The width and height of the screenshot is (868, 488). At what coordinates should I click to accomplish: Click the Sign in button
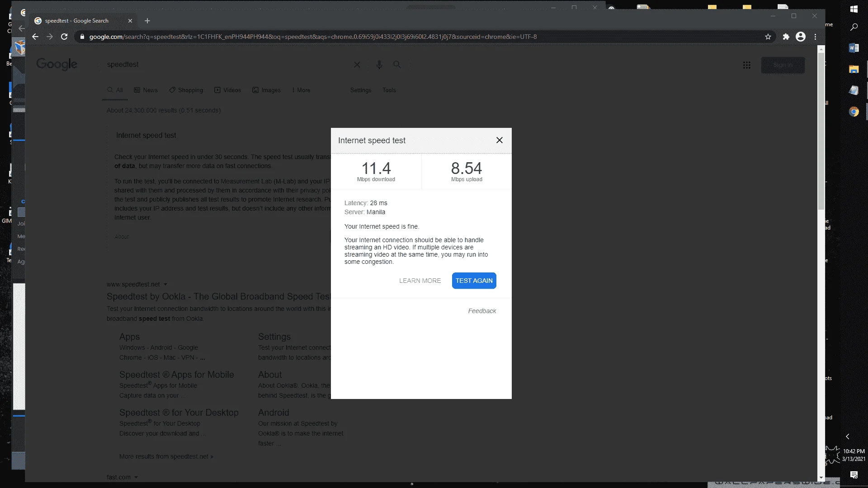tap(783, 65)
